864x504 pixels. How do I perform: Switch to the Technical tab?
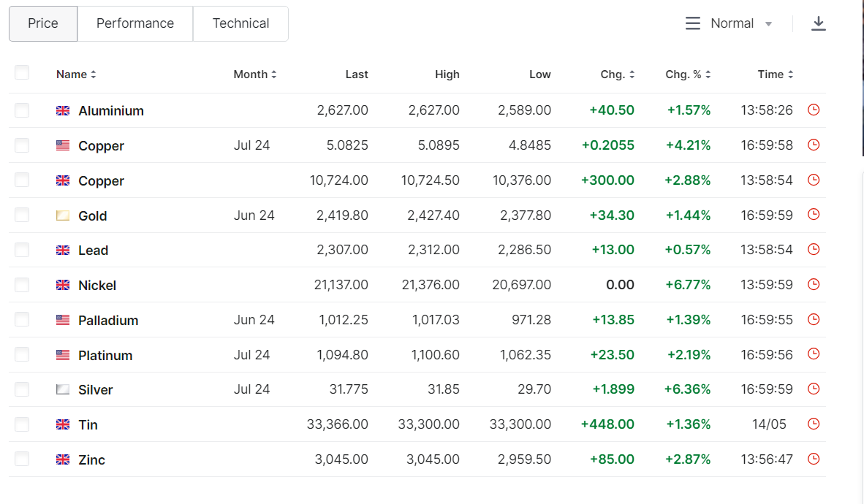240,23
